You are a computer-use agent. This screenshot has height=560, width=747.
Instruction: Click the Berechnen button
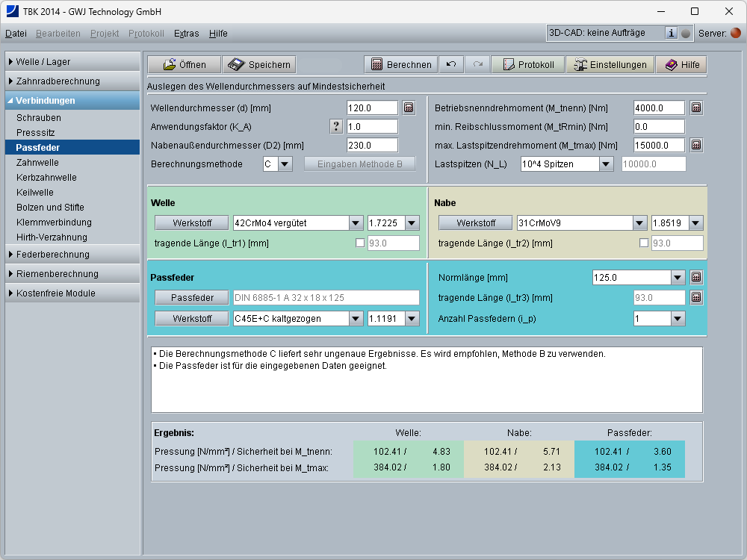coord(401,65)
